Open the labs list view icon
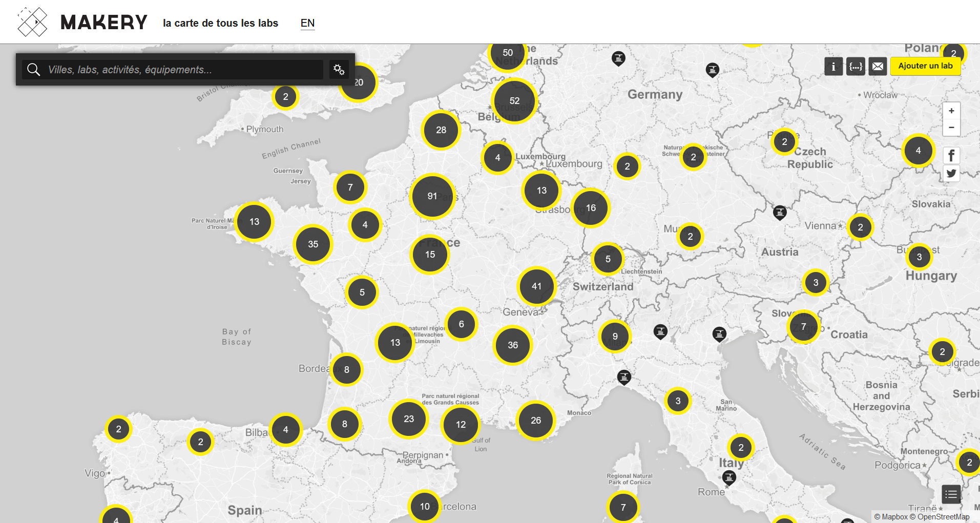The image size is (980, 523). click(951, 494)
